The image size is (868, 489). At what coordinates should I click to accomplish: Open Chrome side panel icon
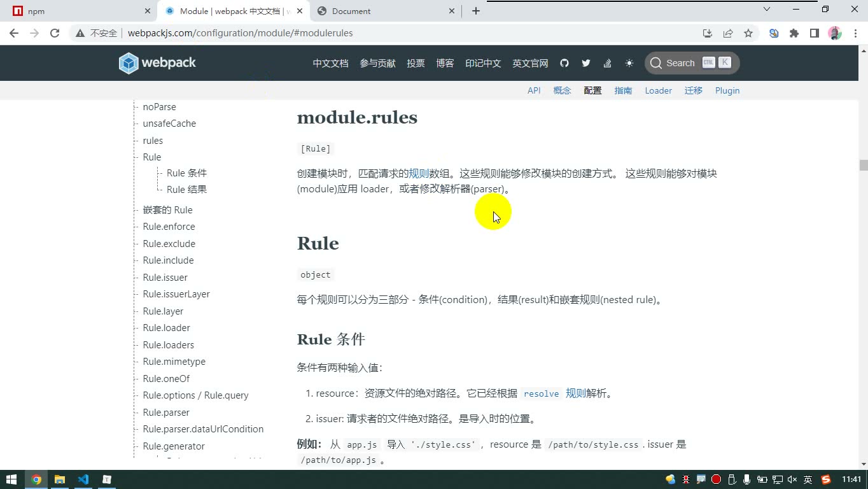point(815,33)
